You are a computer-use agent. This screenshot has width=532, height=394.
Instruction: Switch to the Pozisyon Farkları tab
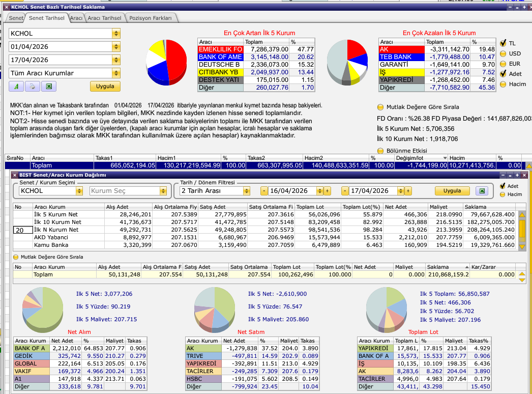[x=151, y=18]
